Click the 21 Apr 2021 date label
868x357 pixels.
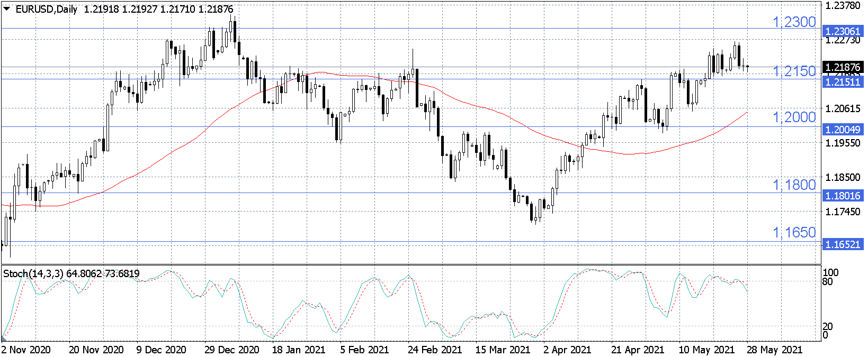[638, 350]
